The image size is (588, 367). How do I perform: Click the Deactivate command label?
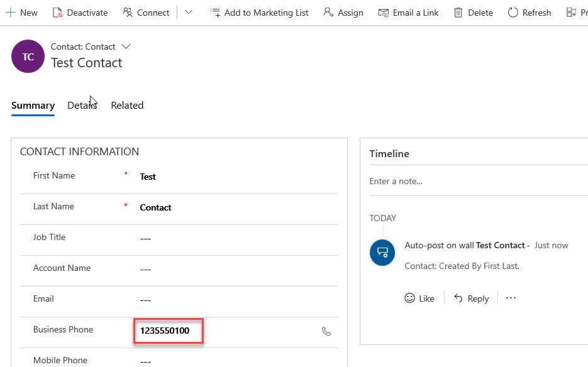(x=87, y=13)
